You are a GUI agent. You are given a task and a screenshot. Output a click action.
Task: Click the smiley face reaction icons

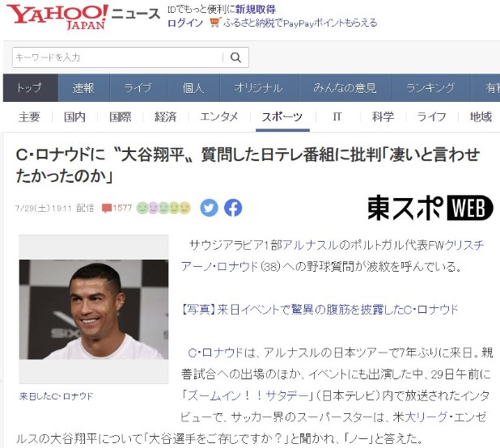(x=163, y=208)
